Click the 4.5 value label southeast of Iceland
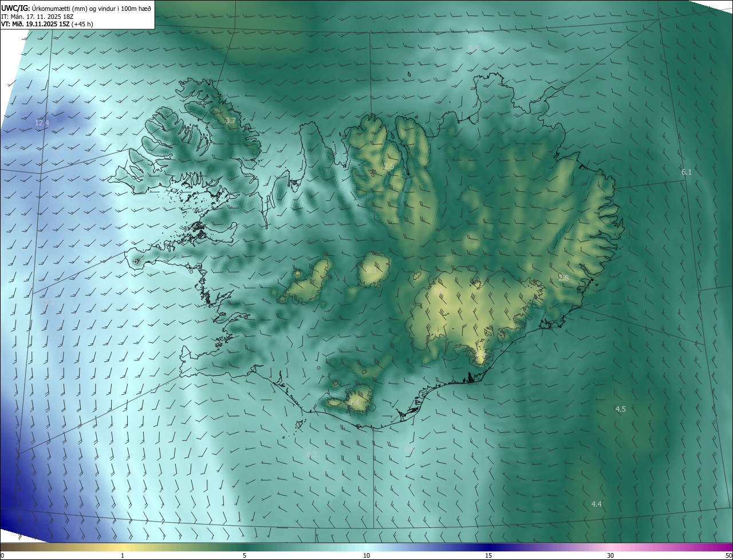The height and width of the screenshot is (560, 733). pos(620,409)
